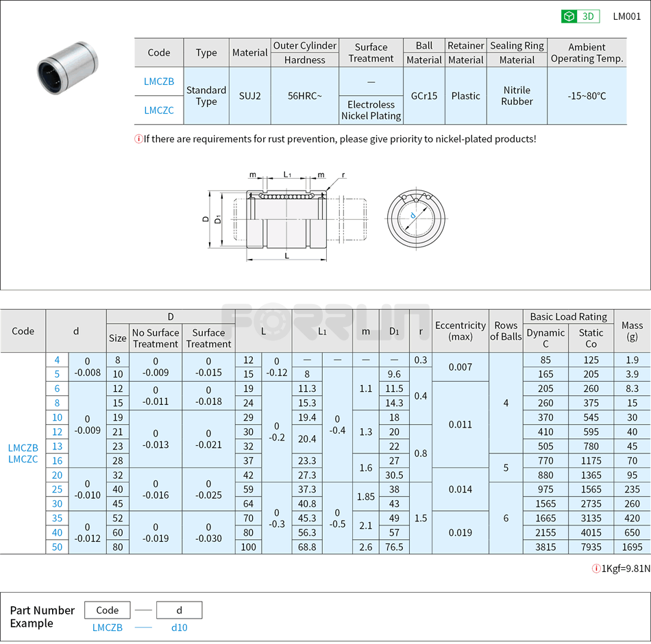The image size is (651, 644).
Task: Click the Code box in part number example
Action: pyautogui.click(x=107, y=610)
